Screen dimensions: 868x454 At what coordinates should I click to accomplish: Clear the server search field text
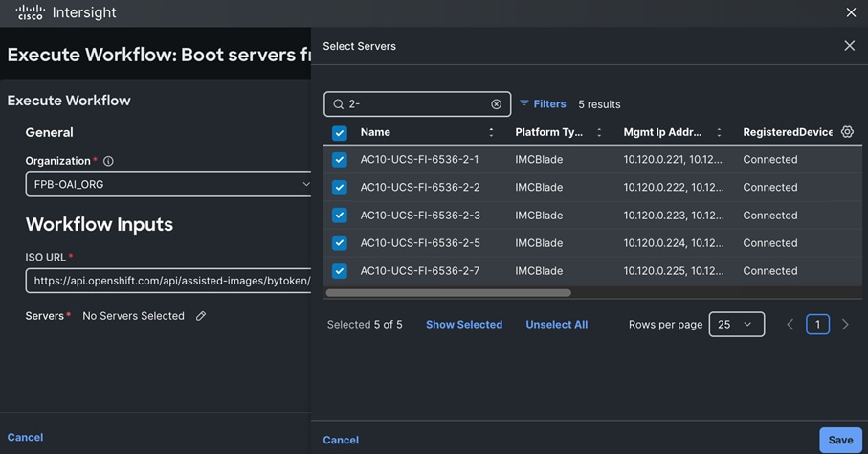[x=496, y=104]
